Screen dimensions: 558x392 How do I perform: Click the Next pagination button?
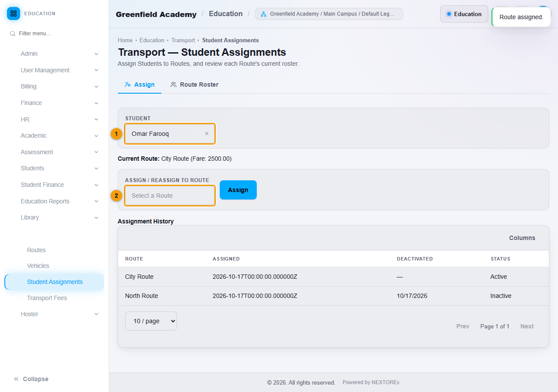527,326
